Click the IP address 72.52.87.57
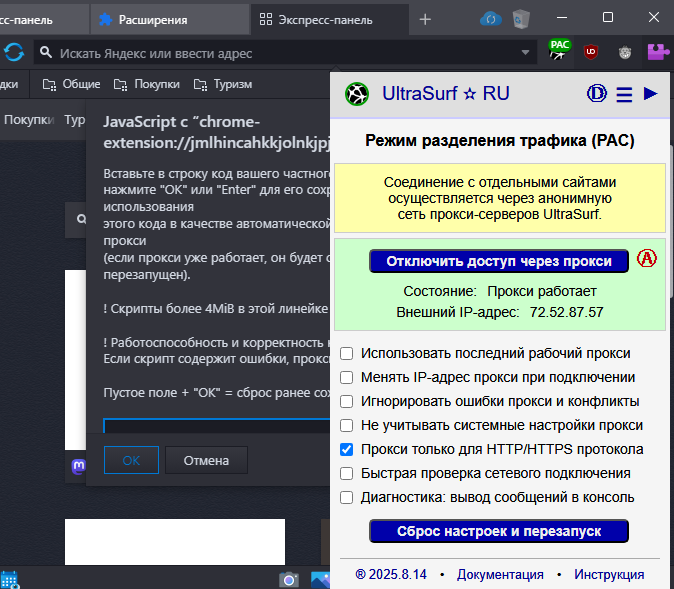 [x=566, y=313]
